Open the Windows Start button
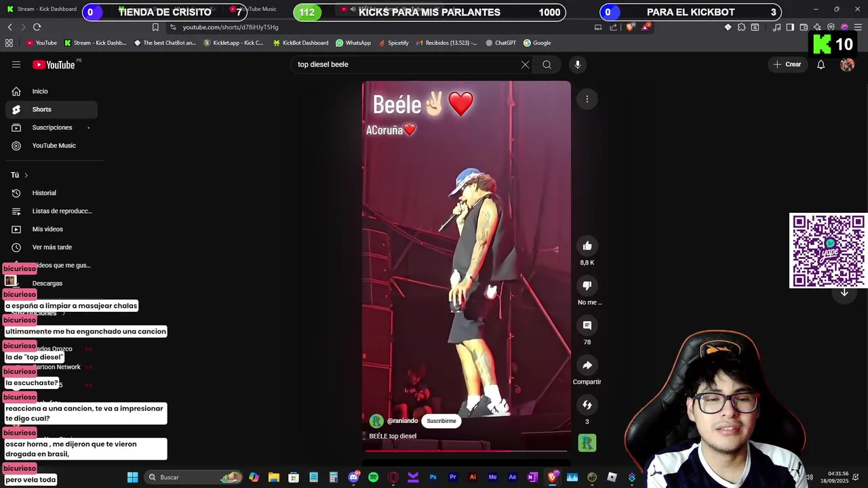The image size is (868, 488). pyautogui.click(x=133, y=477)
